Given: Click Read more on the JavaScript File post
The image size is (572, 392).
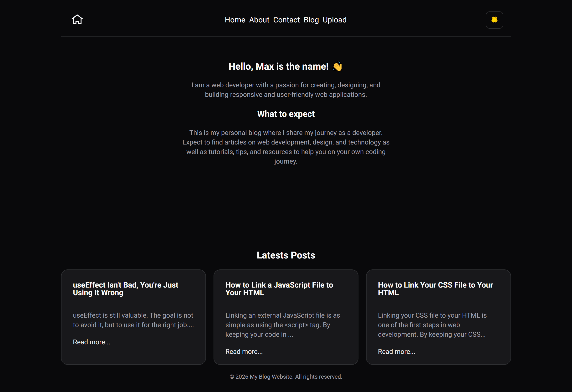Looking at the screenshot, I should click(244, 352).
